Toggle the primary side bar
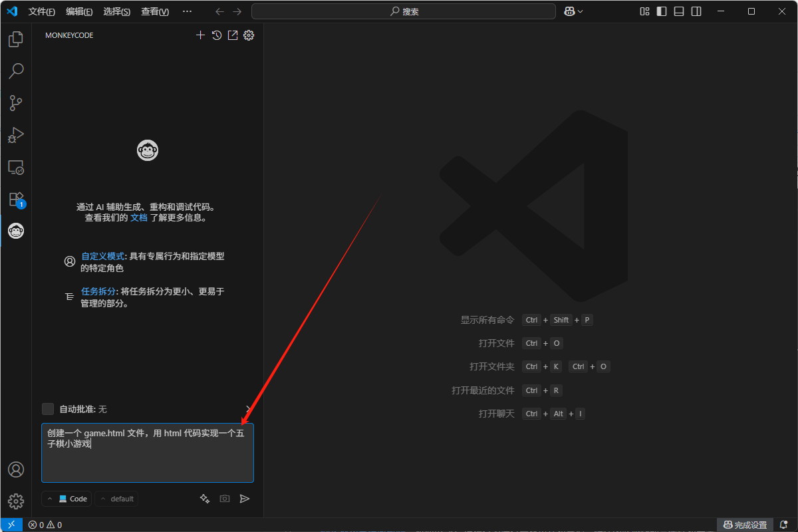798x532 pixels. [662, 11]
